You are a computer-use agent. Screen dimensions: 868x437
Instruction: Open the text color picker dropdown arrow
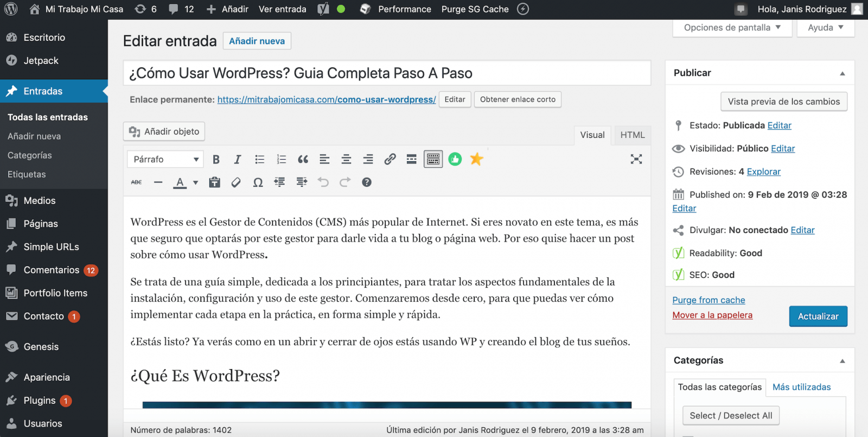click(196, 183)
